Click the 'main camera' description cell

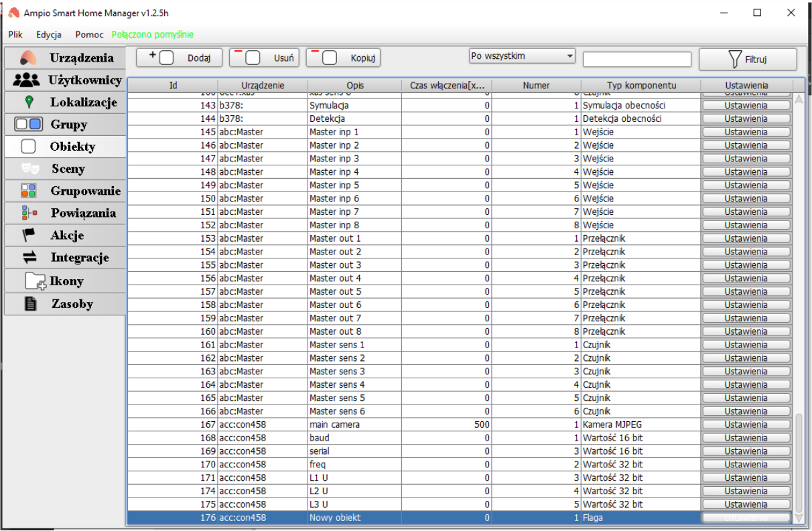(355, 425)
